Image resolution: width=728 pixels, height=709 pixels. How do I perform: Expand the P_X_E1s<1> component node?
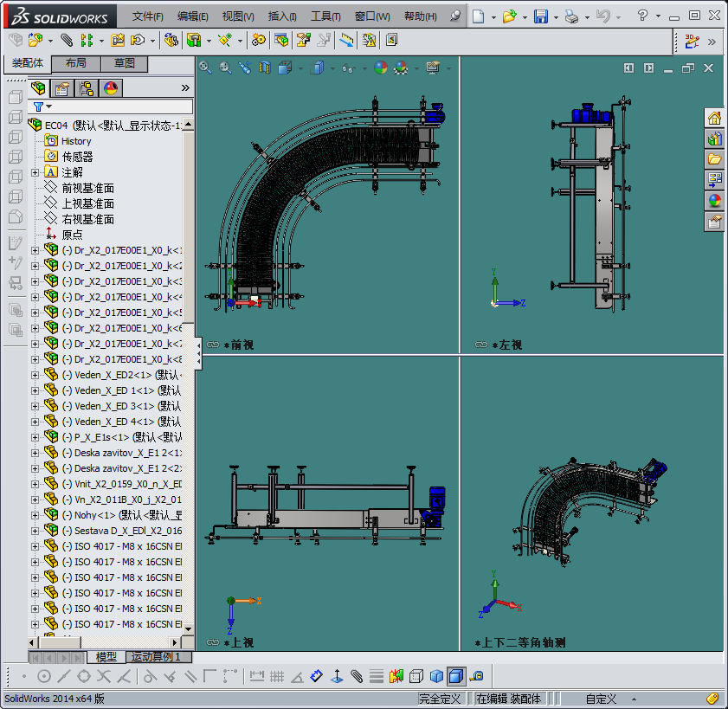click(x=35, y=437)
